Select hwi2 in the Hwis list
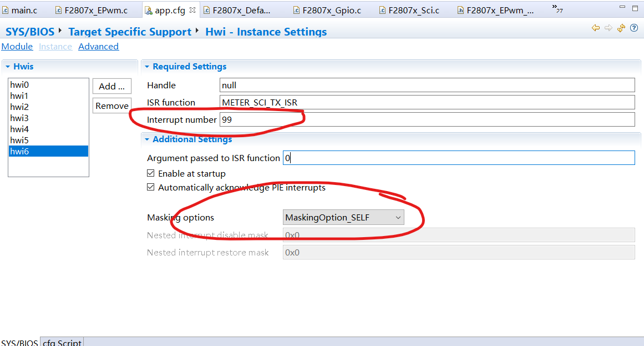Image resolution: width=644 pixels, height=346 pixels. (x=48, y=107)
